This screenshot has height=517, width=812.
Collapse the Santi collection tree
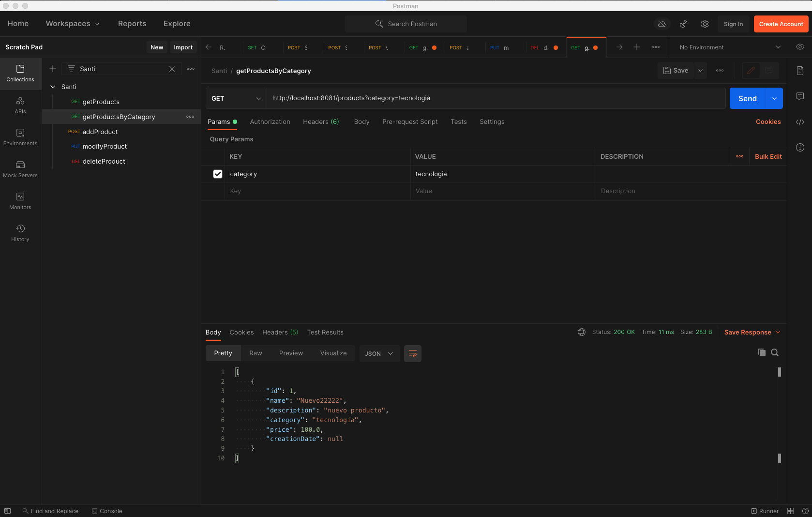pyautogui.click(x=53, y=87)
